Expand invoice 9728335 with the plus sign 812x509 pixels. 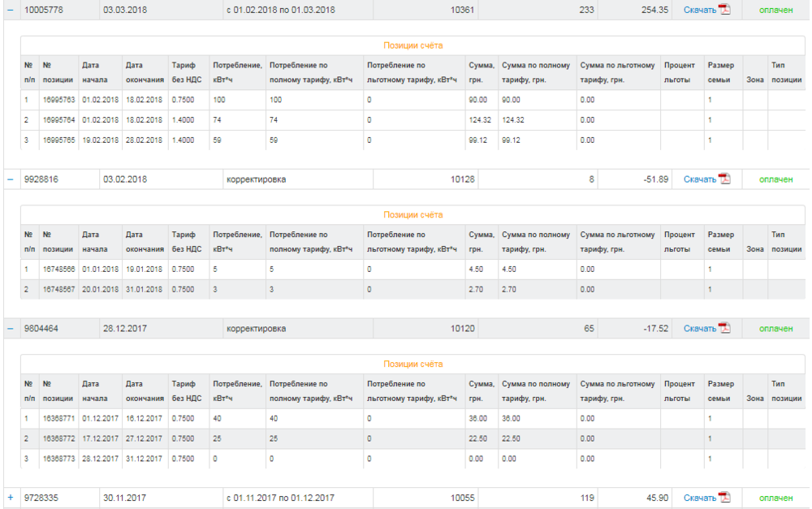point(11,498)
